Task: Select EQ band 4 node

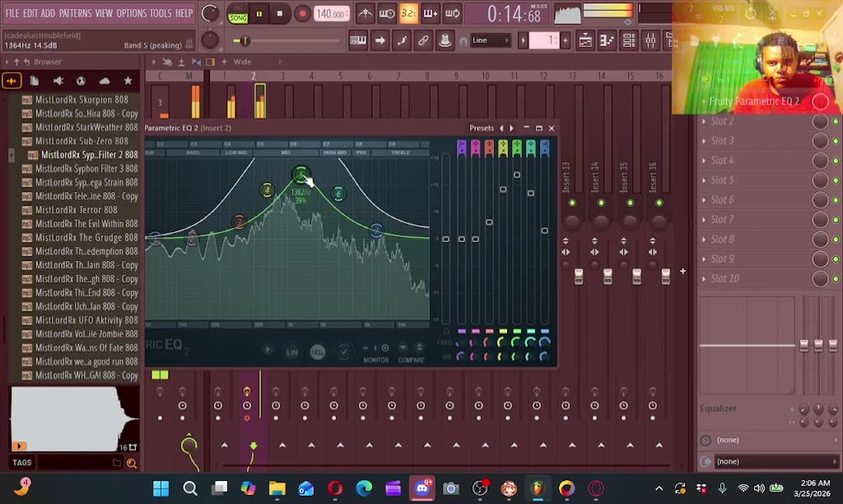Action: pyautogui.click(x=267, y=190)
